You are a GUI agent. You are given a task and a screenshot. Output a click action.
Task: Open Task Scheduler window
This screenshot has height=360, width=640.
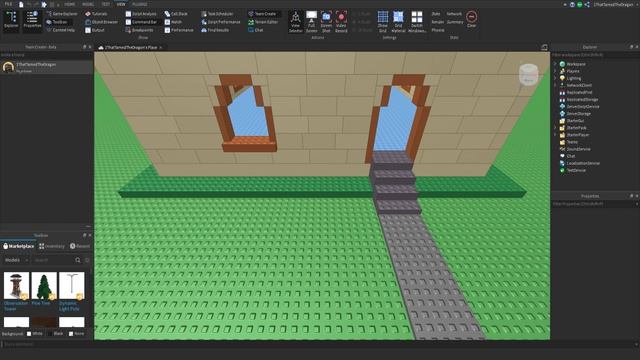click(x=218, y=14)
